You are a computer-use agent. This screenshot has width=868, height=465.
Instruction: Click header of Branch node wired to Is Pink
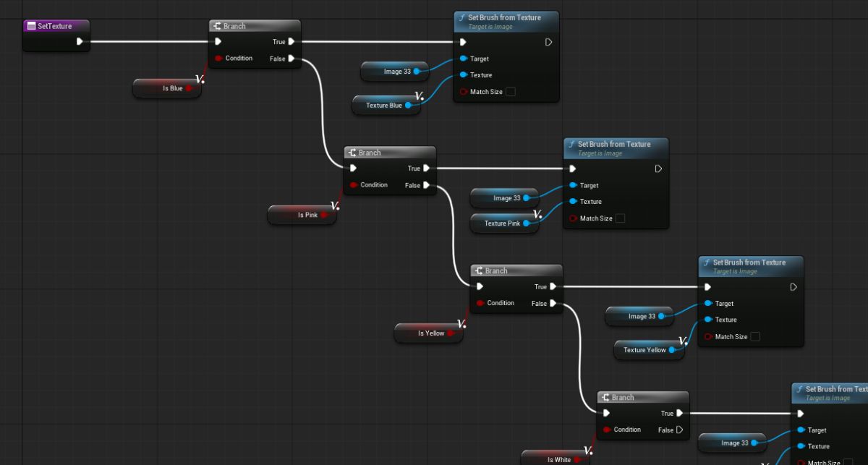(389, 153)
